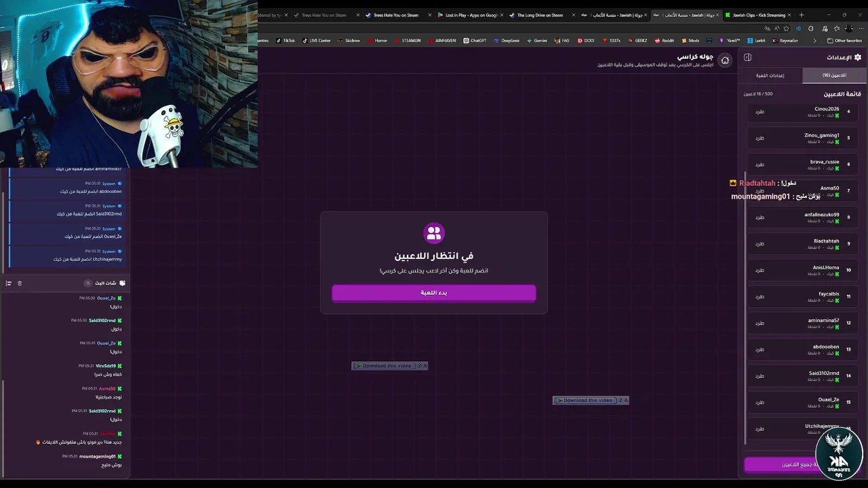The width and height of the screenshot is (868, 488).
Task: Open AIMHAVEN bookmark
Action: [441, 41]
